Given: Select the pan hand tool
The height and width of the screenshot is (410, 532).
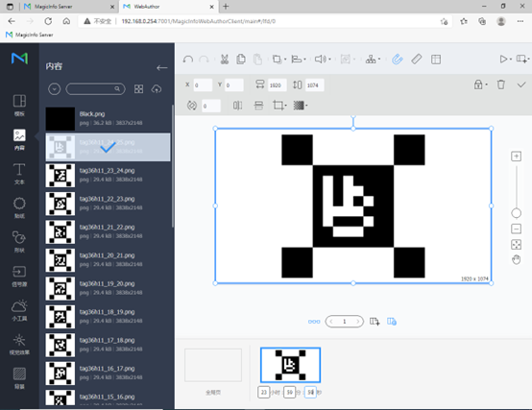Looking at the screenshot, I should tap(516, 260).
